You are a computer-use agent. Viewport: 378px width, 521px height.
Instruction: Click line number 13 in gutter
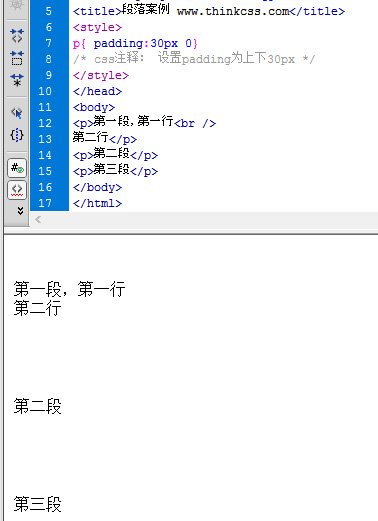(45, 139)
